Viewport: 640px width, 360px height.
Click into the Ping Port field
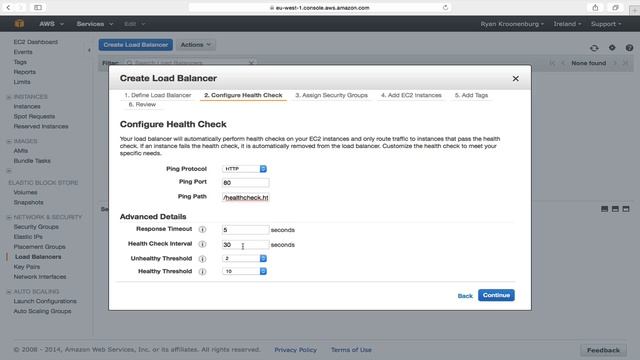[x=245, y=182]
